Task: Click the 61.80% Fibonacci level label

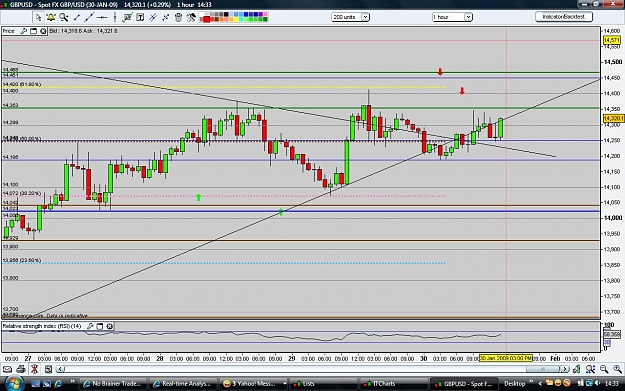Action: (x=22, y=84)
